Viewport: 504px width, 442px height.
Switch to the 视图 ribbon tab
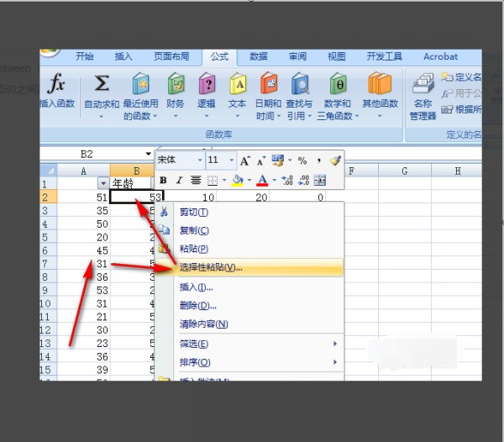(x=337, y=56)
